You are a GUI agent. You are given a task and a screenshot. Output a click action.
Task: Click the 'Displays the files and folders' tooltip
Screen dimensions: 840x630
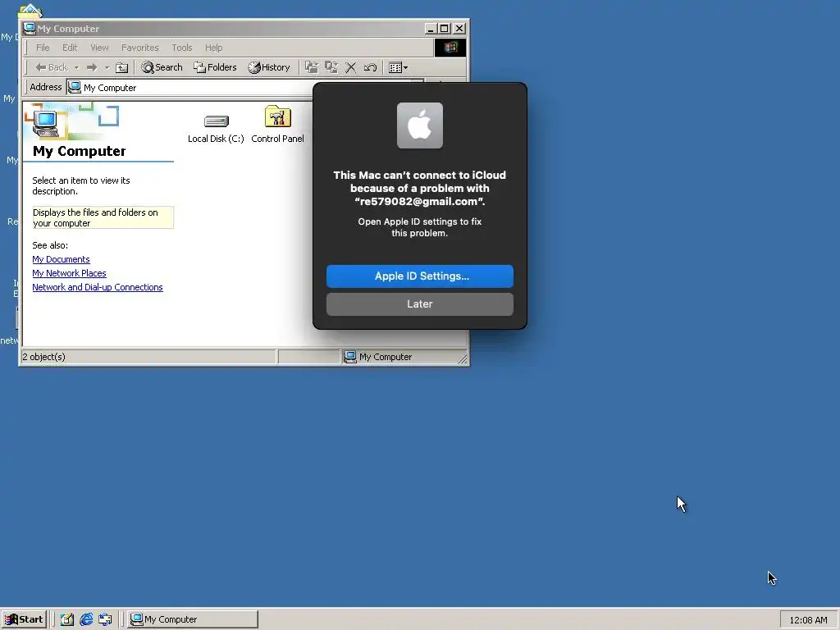103,217
